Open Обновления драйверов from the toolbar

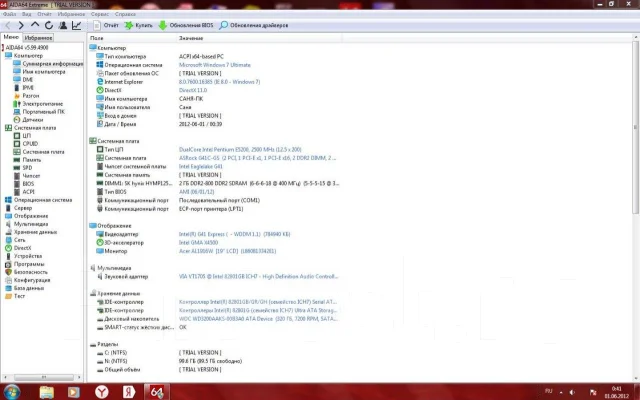[x=253, y=25]
